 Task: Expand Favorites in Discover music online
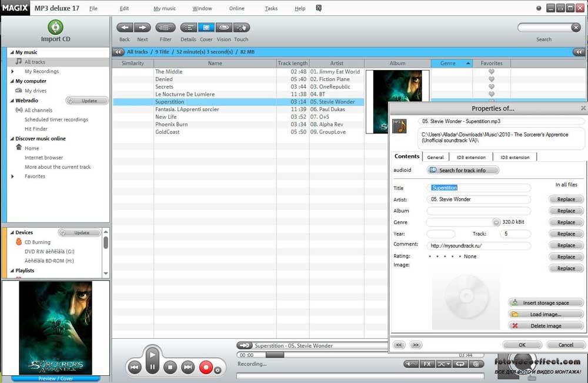[x=12, y=176]
